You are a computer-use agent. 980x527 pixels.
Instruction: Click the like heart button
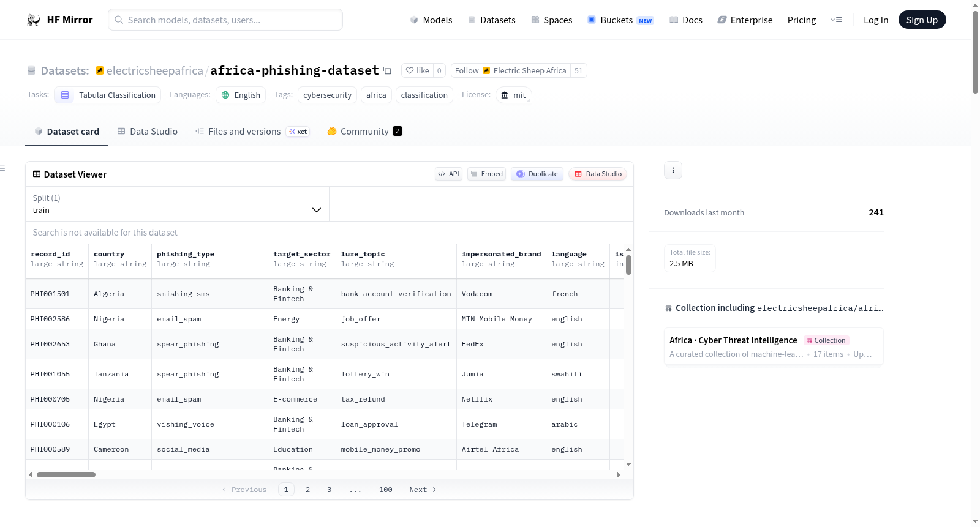(x=417, y=70)
